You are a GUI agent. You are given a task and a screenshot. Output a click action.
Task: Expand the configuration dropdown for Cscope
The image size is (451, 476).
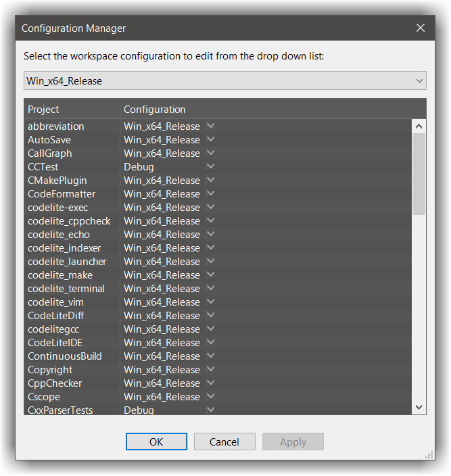coord(211,396)
